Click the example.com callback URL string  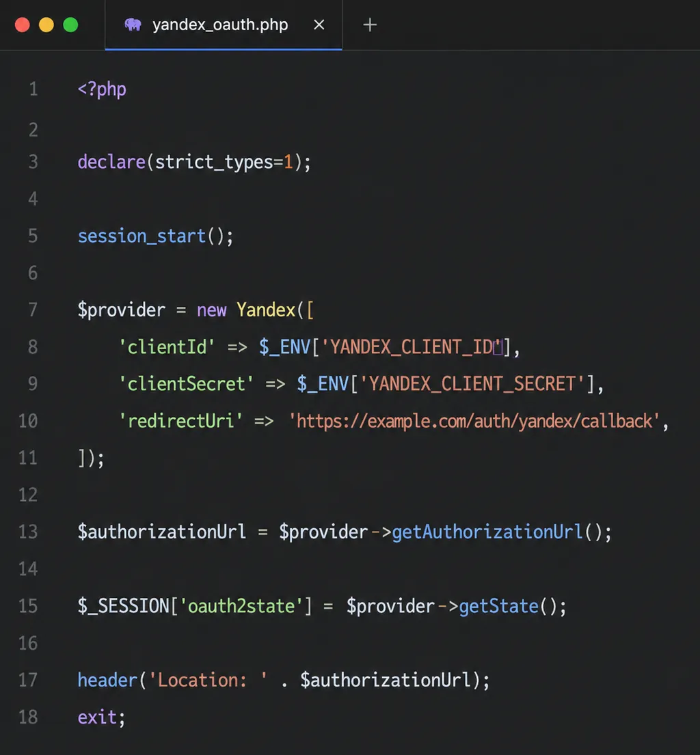474,422
